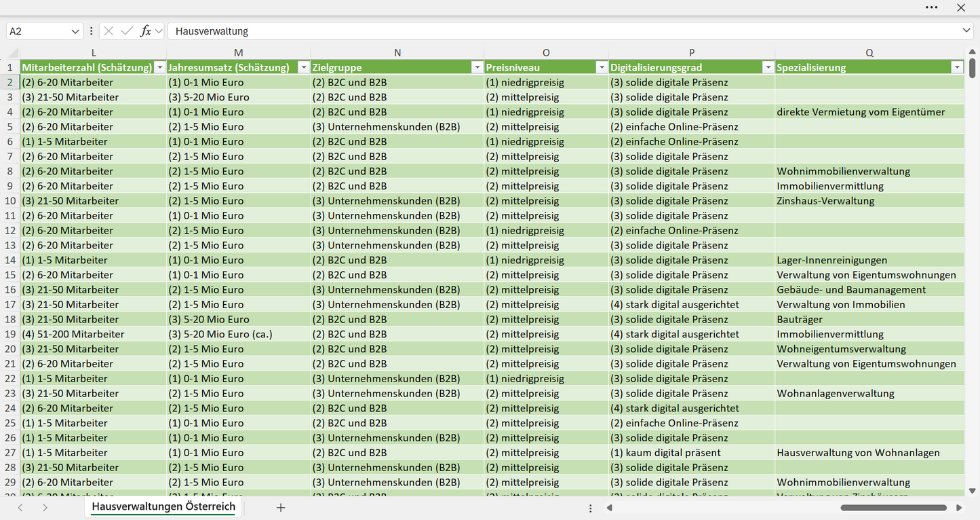Screen dimensions: 980x520
Task: Click the formula bar vertical dots handle
Action: point(92,31)
